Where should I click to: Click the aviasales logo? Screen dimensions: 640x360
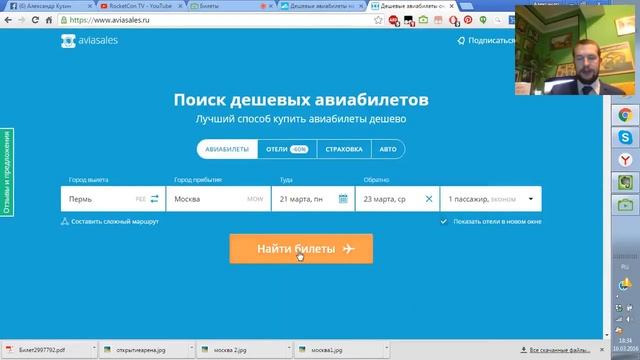[89, 40]
